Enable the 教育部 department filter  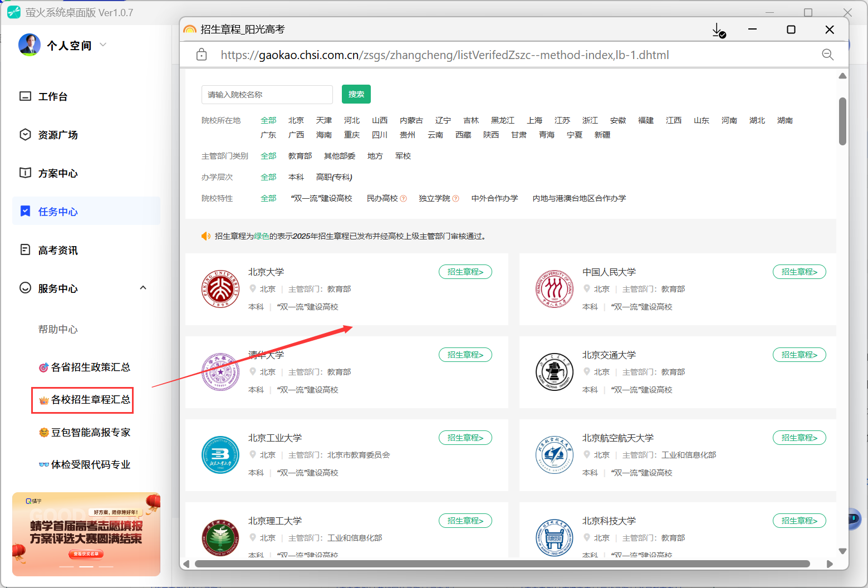pyautogui.click(x=300, y=155)
